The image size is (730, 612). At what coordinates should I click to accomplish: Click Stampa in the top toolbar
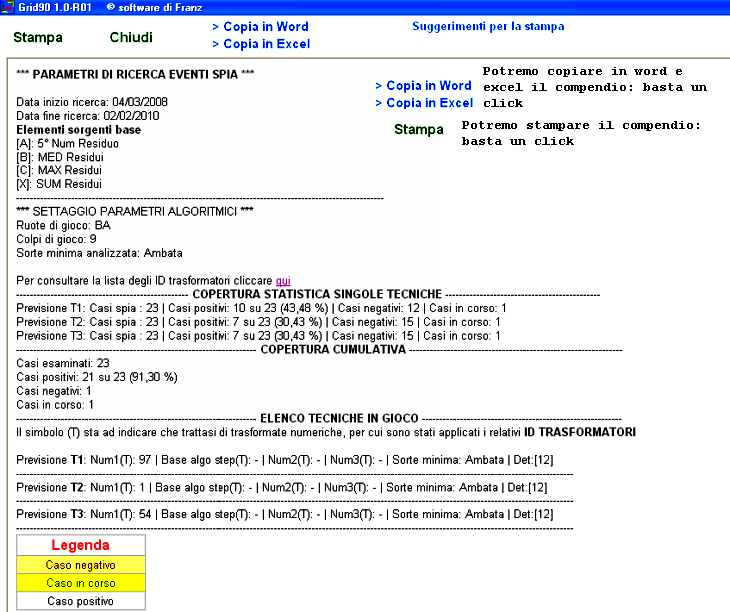[38, 37]
